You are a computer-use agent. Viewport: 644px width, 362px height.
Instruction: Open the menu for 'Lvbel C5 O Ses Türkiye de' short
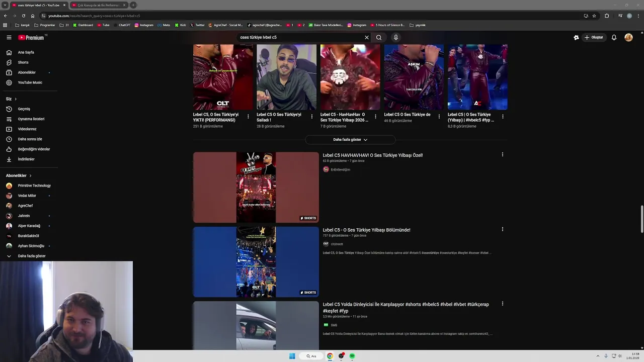439,117
